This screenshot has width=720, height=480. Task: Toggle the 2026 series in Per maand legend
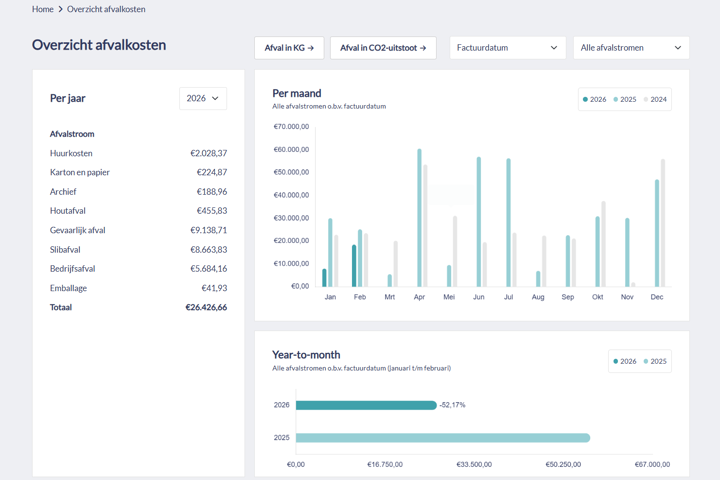(595, 100)
